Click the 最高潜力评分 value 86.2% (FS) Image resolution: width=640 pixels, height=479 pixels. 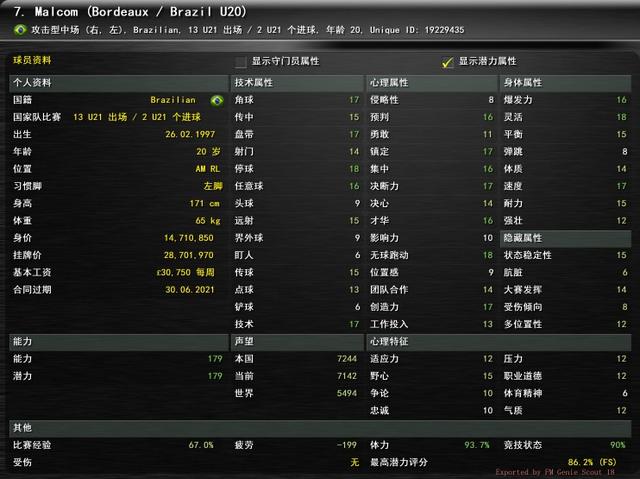[592, 462]
